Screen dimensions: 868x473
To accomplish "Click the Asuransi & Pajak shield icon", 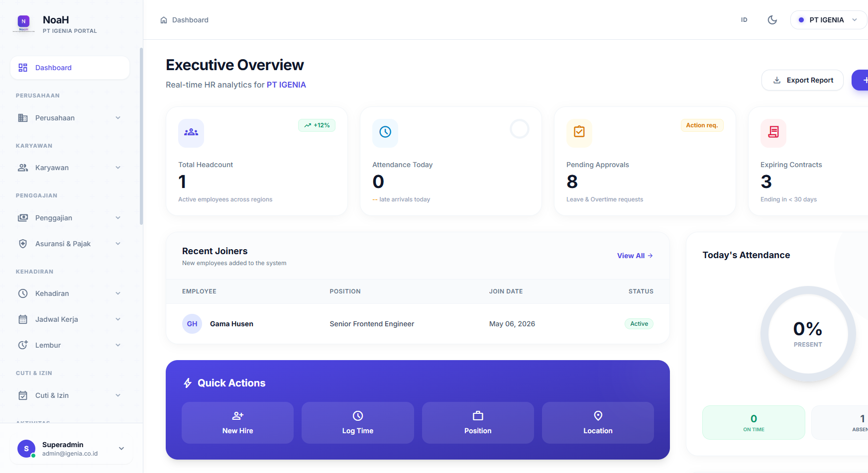I will [23, 244].
